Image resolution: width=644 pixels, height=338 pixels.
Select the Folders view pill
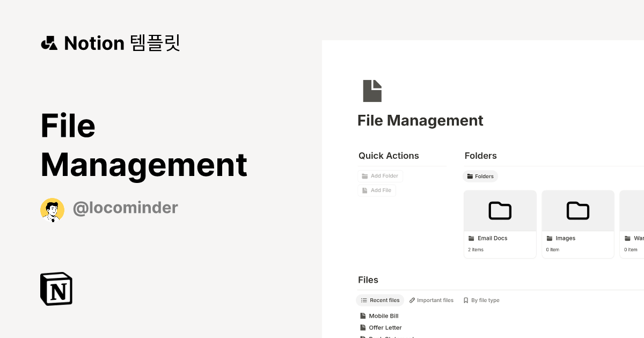coord(480,176)
